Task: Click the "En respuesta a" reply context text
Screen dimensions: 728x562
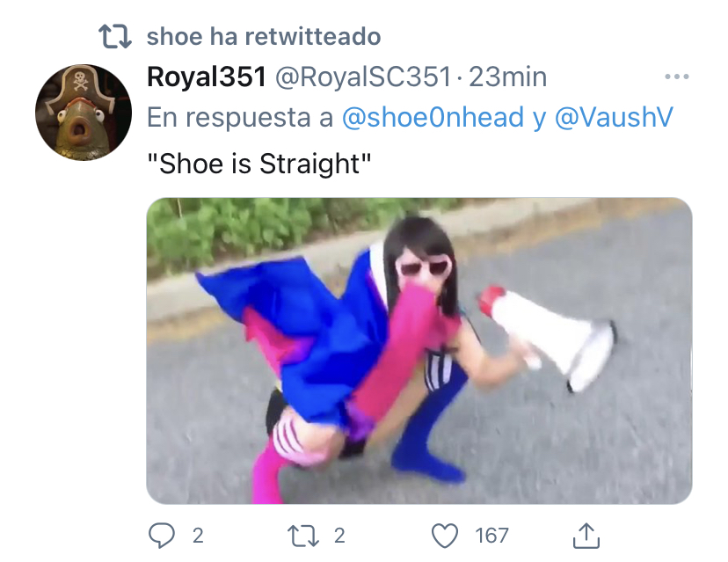Action: [x=240, y=117]
